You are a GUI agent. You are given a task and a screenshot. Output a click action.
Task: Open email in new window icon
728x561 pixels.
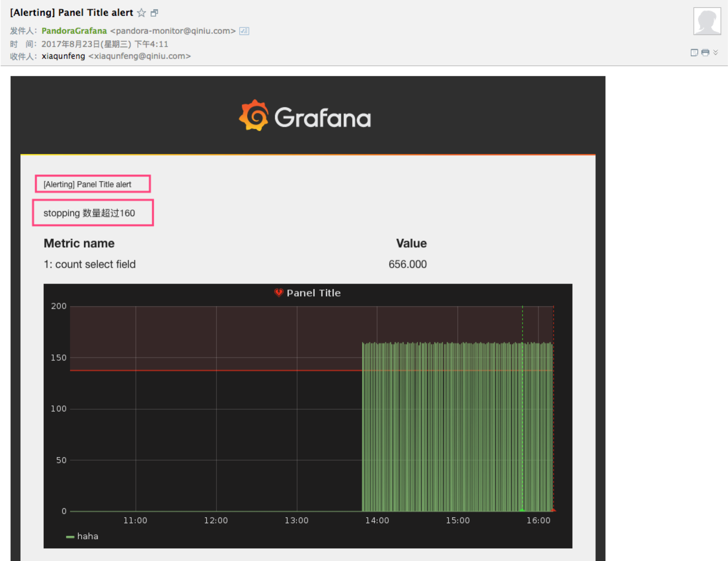click(154, 13)
